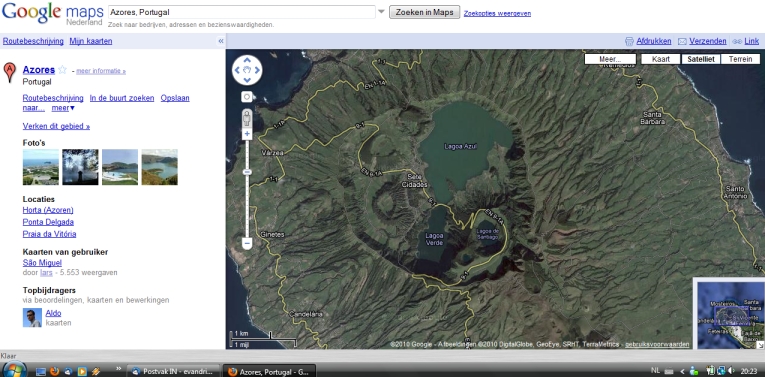765x377 pixels.
Task: Click the pan control compass
Action: 247,70
